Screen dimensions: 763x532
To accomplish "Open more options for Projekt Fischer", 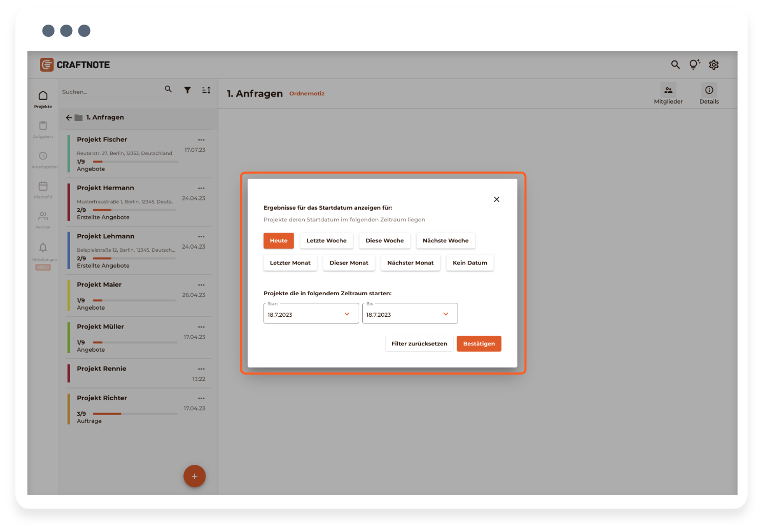I will pyautogui.click(x=201, y=140).
